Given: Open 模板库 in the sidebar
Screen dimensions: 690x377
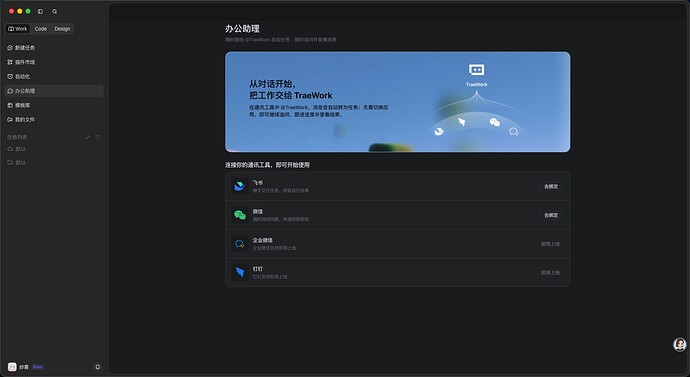Looking at the screenshot, I should tap(54, 106).
